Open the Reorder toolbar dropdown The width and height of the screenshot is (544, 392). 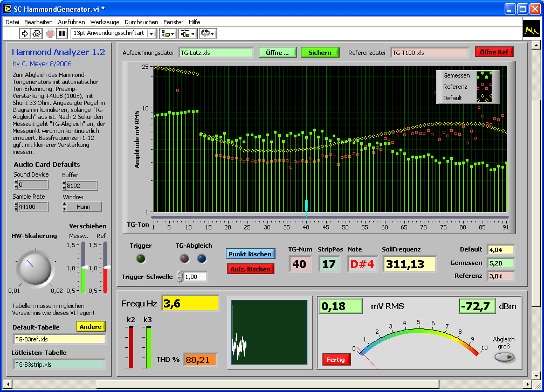[x=208, y=33]
